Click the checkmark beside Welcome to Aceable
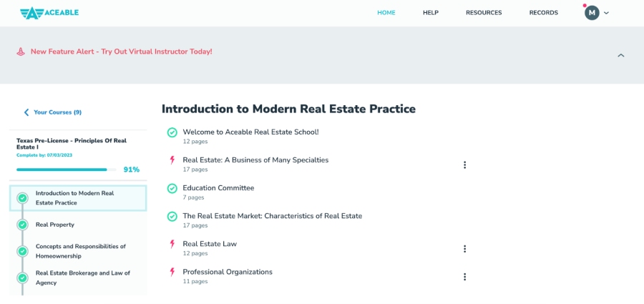Viewport: 644px width, 304px height. [172, 132]
